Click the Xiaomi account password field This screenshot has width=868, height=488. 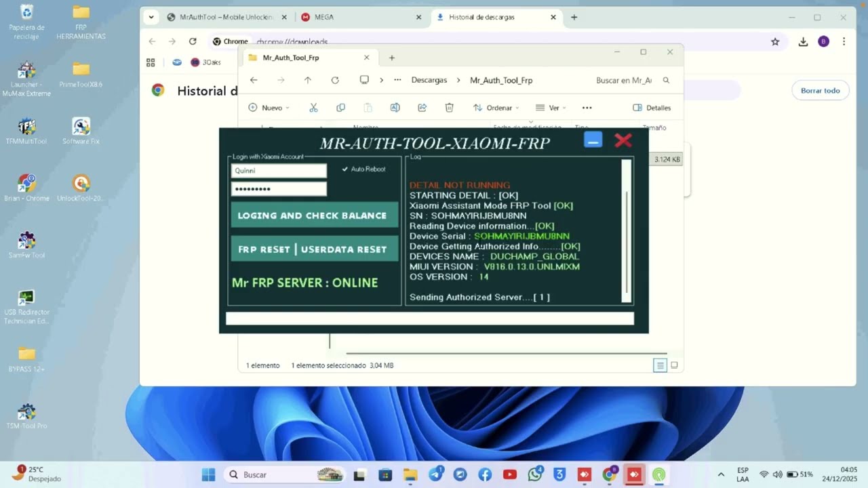279,188
